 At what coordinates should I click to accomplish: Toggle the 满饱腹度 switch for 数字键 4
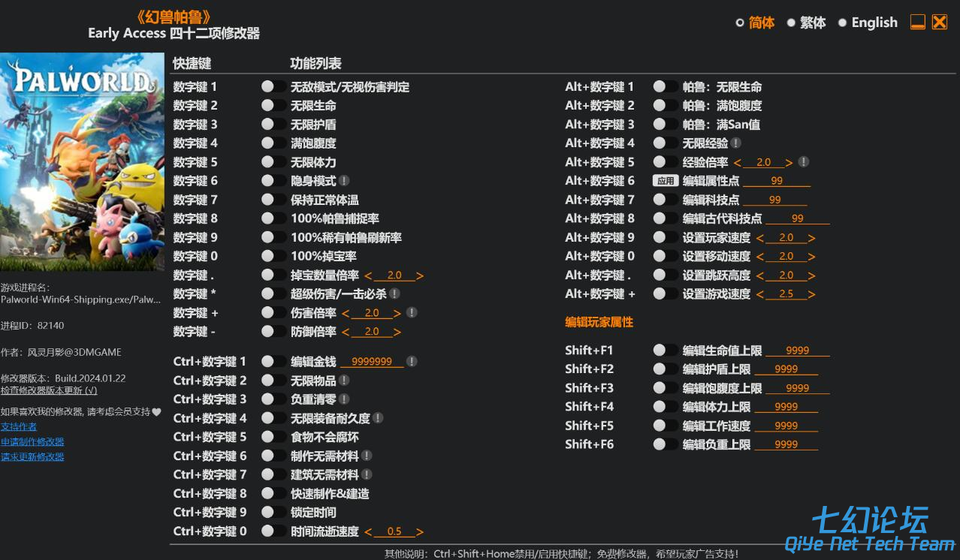pos(273,143)
